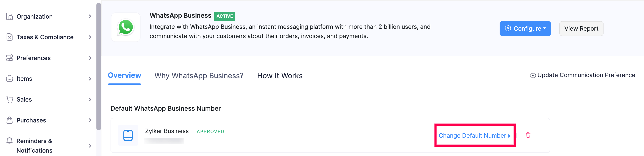Click the phone device icon
644x156 pixels.
pos(128,135)
